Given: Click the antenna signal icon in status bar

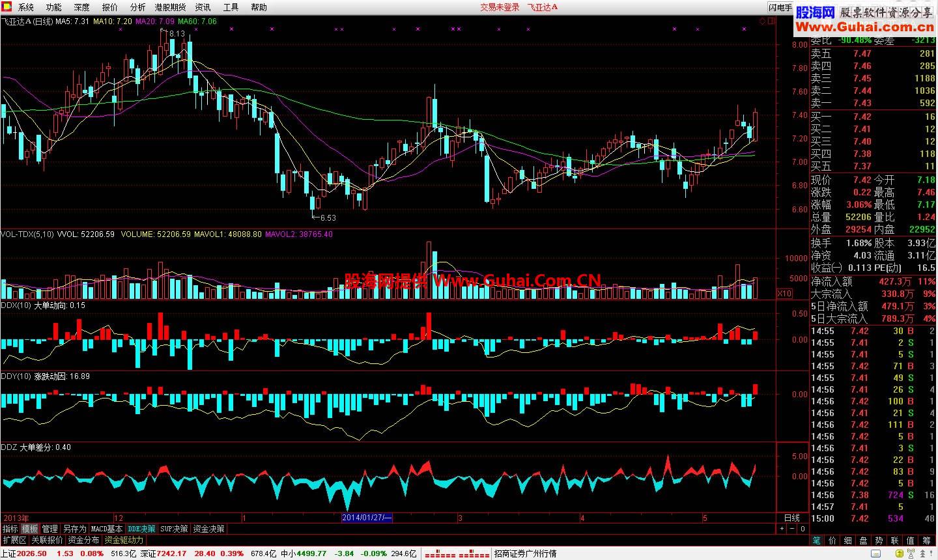Looking at the screenshot, I should click(911, 553).
